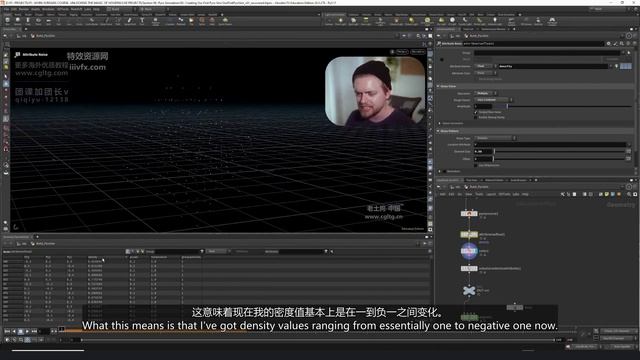Click the green node at network bottom
Image resolution: width=640 pixels, height=360 pixels.
469,317
